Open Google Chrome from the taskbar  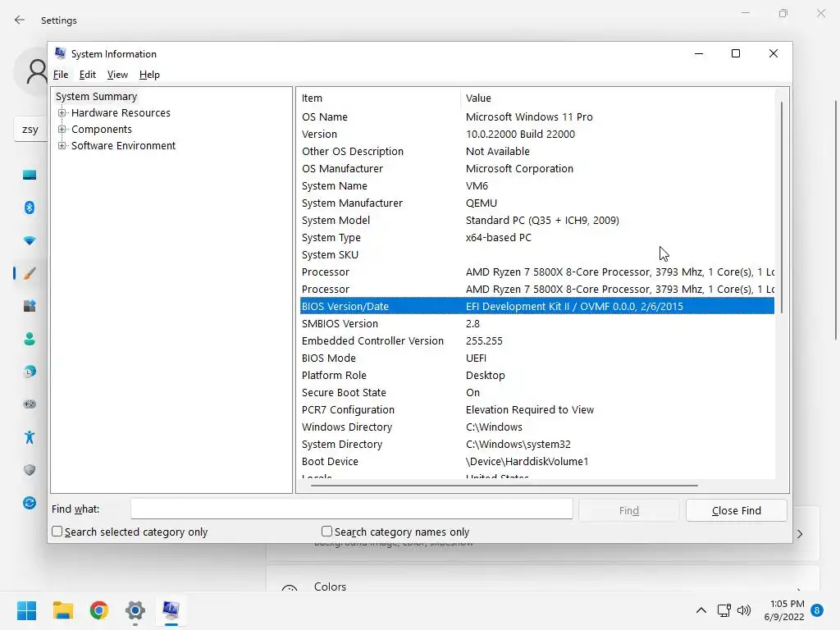click(99, 610)
